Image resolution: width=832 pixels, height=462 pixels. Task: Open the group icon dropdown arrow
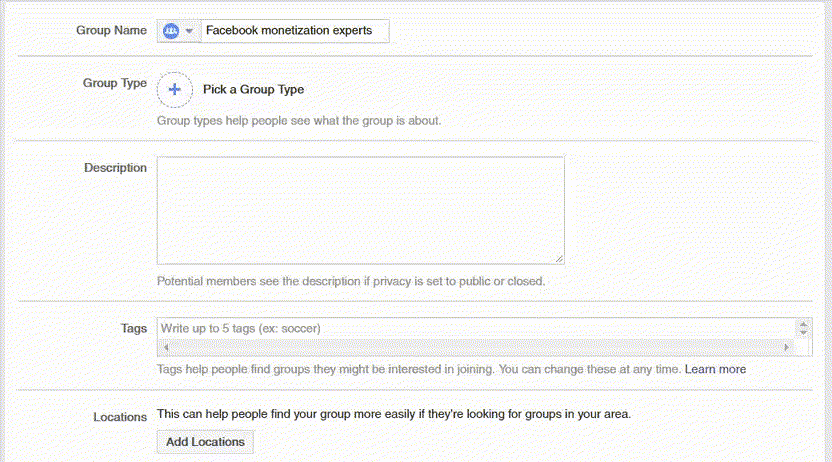click(x=189, y=31)
